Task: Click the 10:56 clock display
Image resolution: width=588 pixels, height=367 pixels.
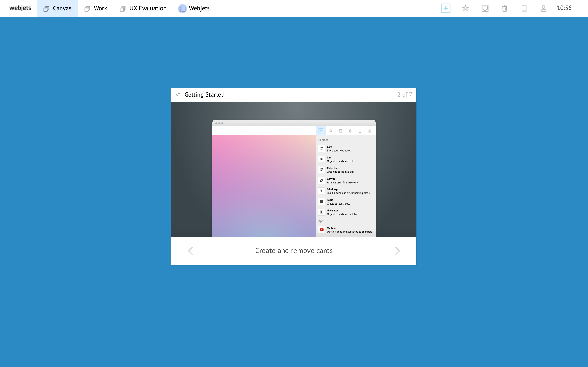Action: point(564,8)
